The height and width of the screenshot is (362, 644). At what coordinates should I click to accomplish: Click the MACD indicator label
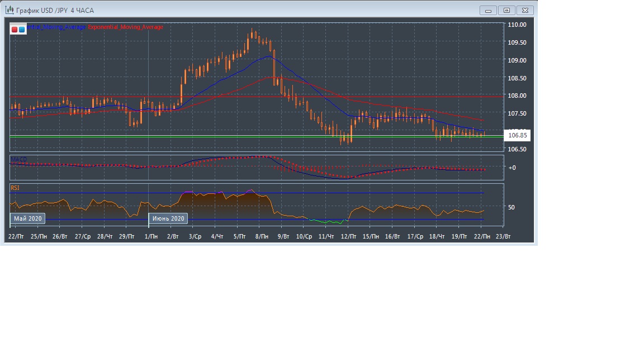(19, 160)
